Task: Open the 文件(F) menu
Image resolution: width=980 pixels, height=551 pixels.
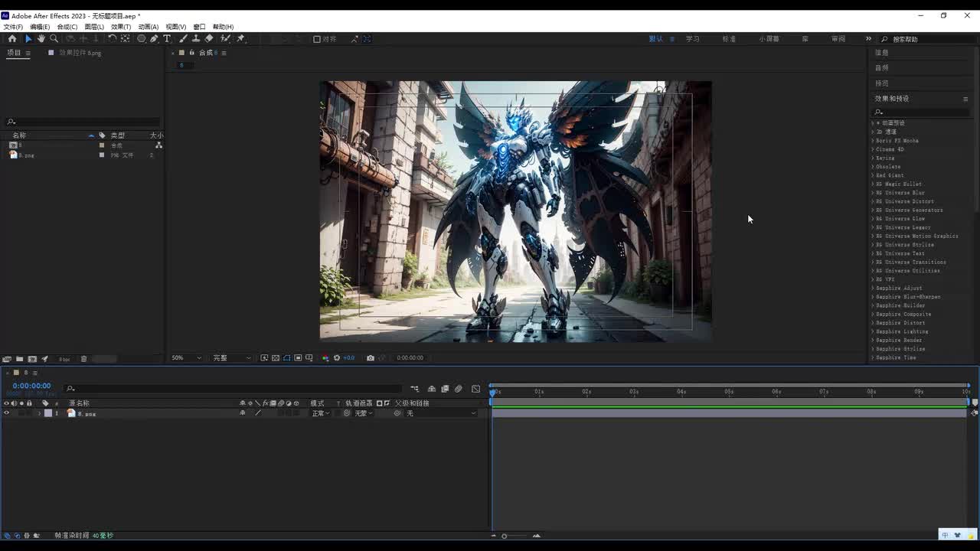Action: pos(13,27)
